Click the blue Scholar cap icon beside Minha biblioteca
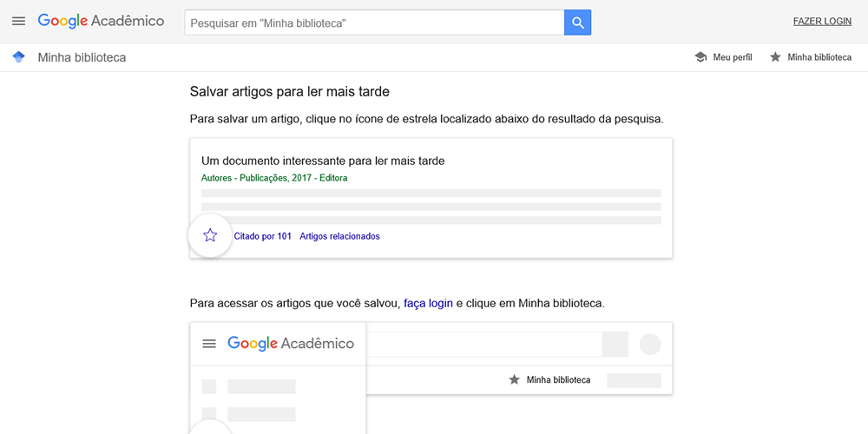Image resolution: width=868 pixels, height=434 pixels. pos(19,57)
